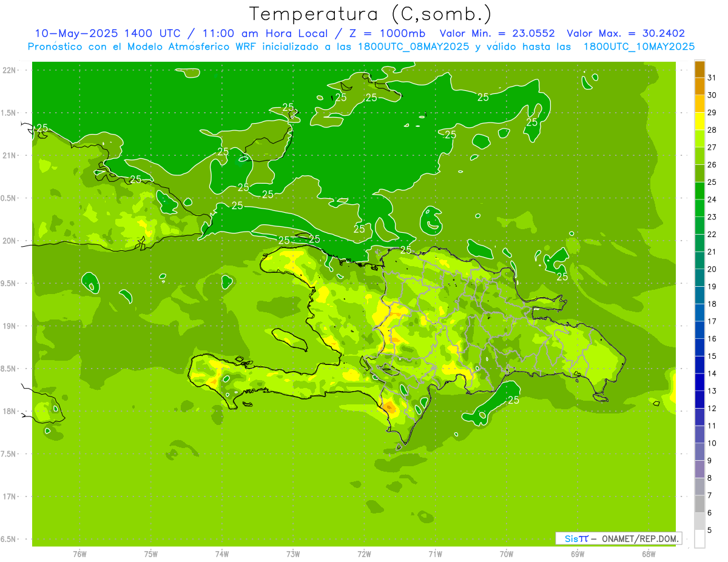Click the color scale label '28'

coord(712,130)
